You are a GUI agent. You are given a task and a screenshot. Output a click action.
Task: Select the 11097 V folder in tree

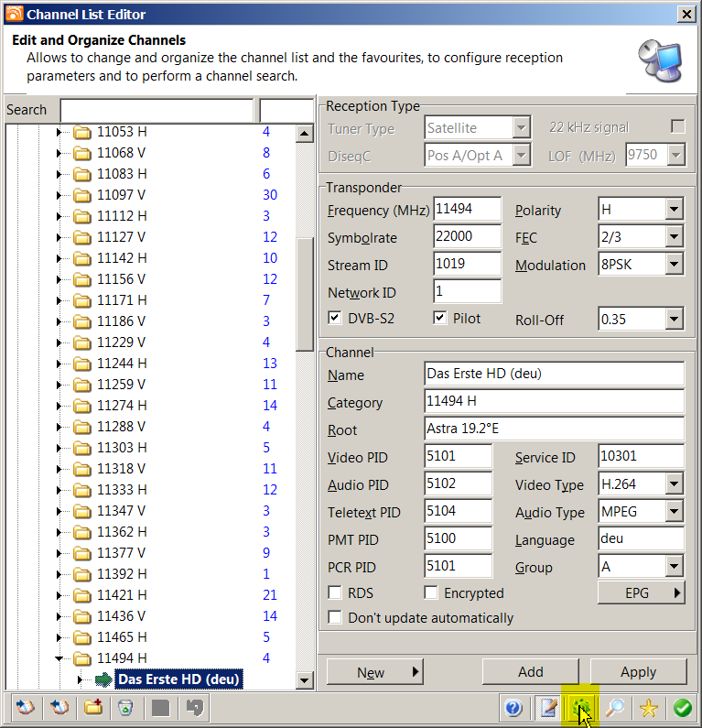(x=122, y=195)
